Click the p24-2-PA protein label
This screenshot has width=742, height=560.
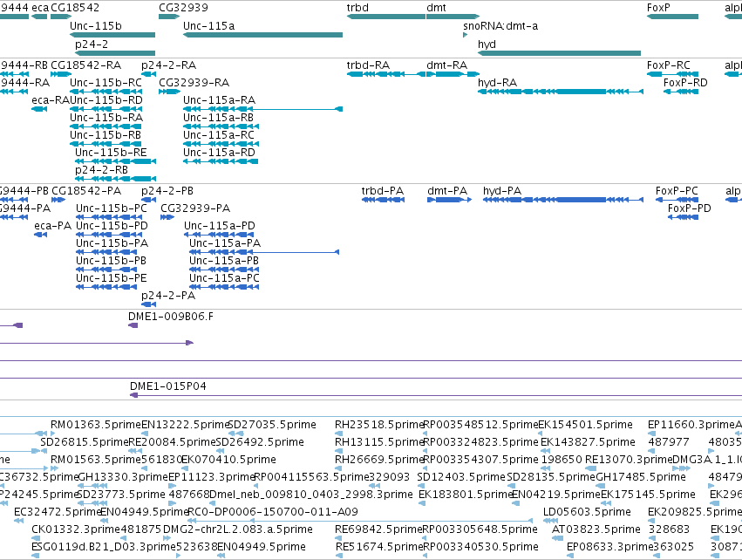(x=168, y=296)
